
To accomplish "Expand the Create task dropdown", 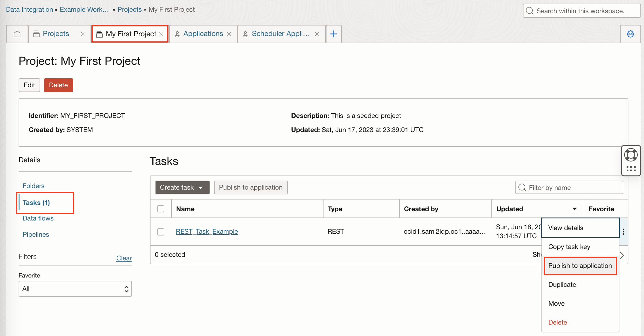I will (182, 187).
